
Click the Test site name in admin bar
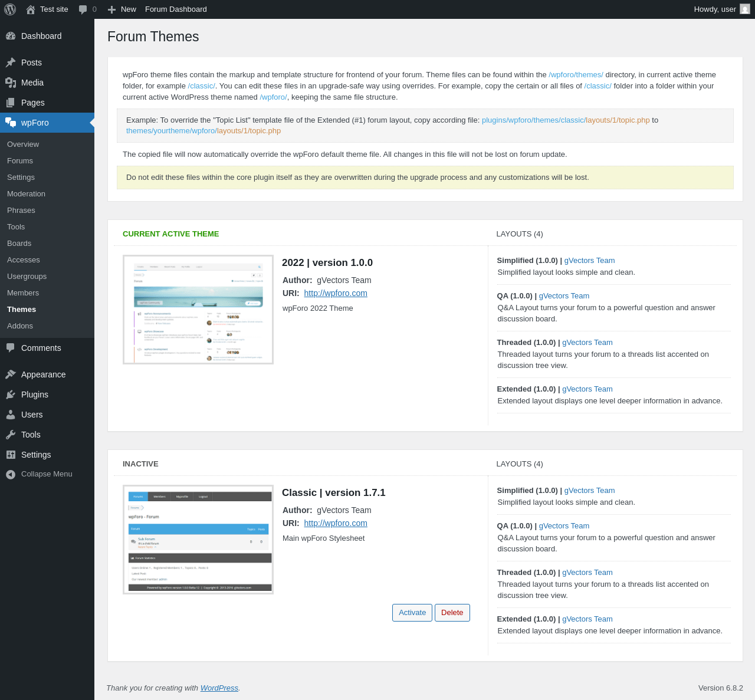[54, 9]
